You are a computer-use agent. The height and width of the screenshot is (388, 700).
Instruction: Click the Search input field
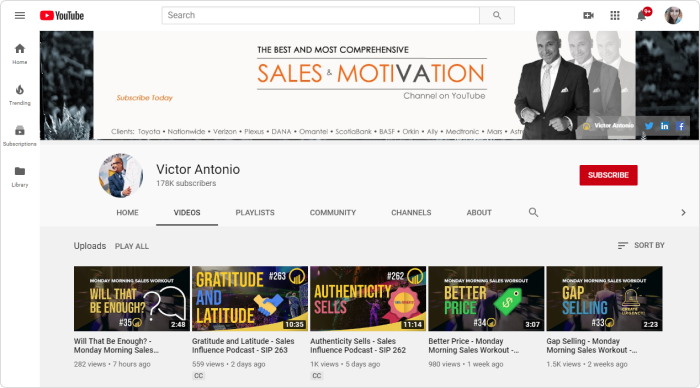pos(321,15)
